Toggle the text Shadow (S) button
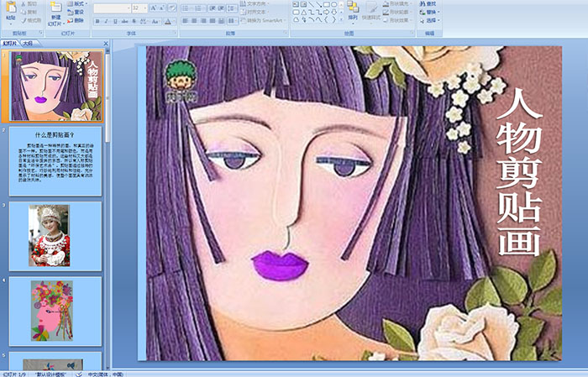The width and height of the screenshot is (588, 377). tap(134, 21)
